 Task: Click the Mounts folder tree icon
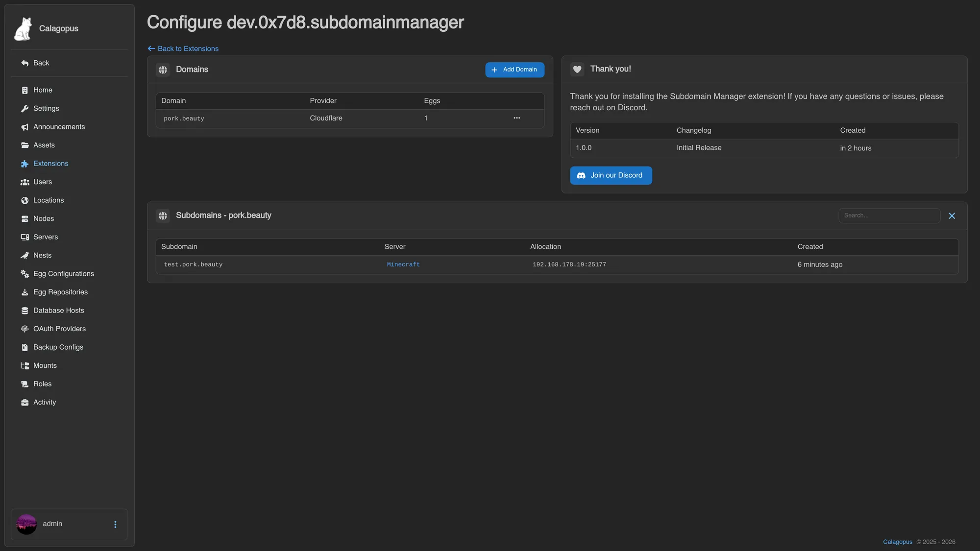point(25,366)
